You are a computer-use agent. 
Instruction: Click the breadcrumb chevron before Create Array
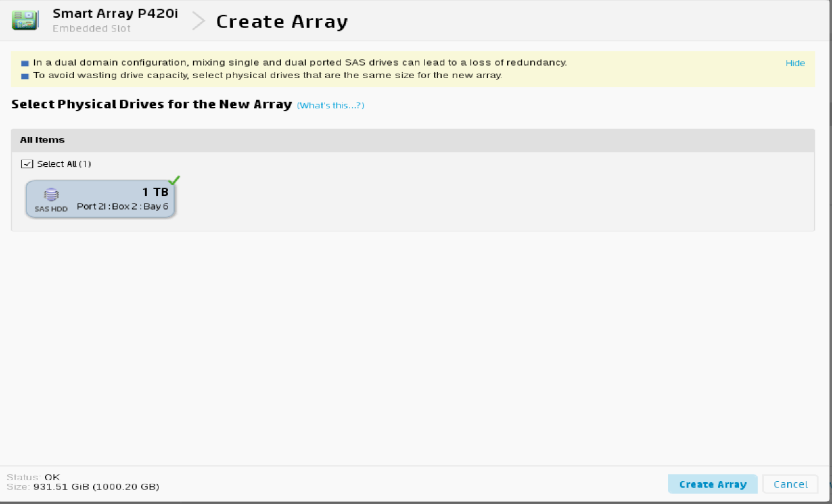[x=198, y=21]
